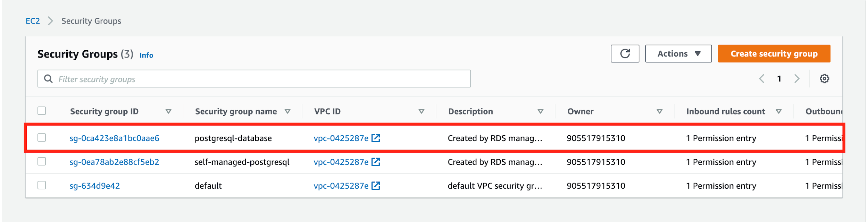Toggle the select-all header checkbox
The height and width of the screenshot is (222, 868).
point(42,111)
